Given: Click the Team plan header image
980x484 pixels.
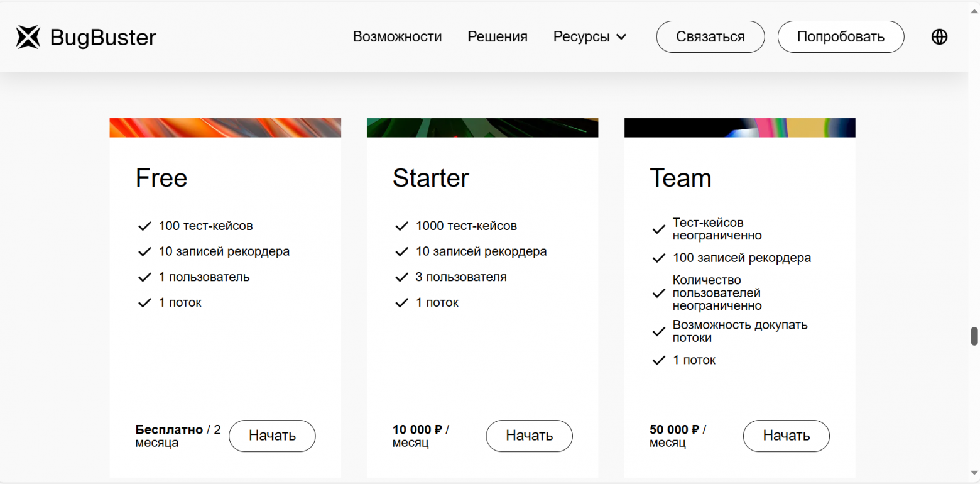Looking at the screenshot, I should [x=739, y=128].
